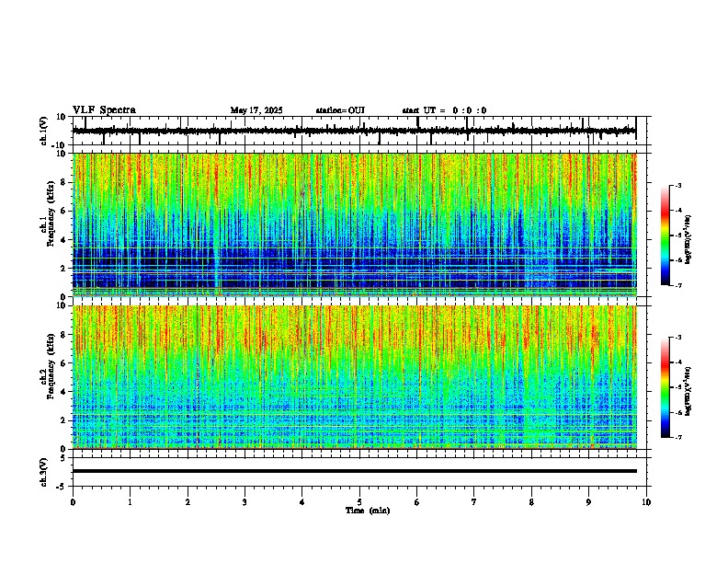This screenshot has width=728, height=563.
Task: Click the ch.2 spectrogram color scale bar
Action: (x=665, y=387)
